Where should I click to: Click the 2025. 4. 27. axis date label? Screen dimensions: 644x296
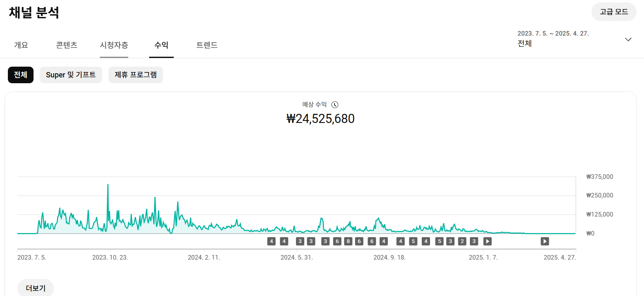tap(560, 257)
